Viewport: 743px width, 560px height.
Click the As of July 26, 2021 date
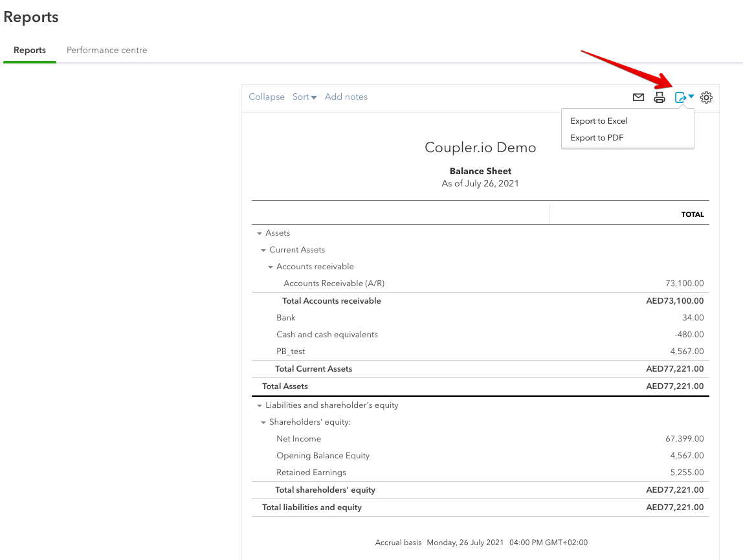(480, 183)
